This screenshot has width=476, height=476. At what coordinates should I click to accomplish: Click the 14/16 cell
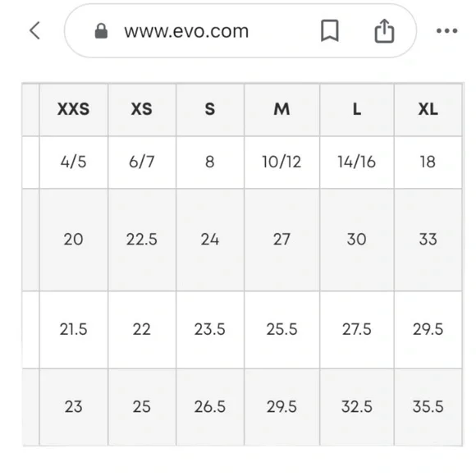click(357, 162)
